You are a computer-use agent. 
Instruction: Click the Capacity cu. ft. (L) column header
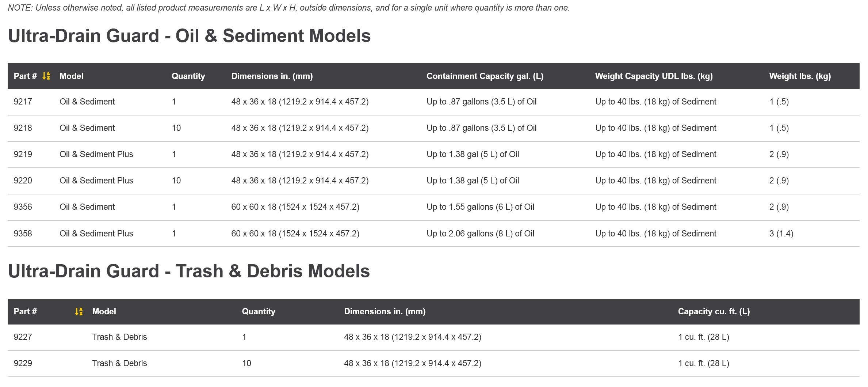point(714,311)
